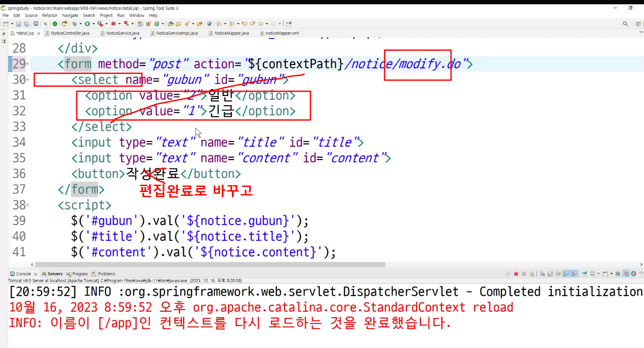Click the Save icon in toolbar
The height and width of the screenshot is (348, 644).
tap(18, 24)
